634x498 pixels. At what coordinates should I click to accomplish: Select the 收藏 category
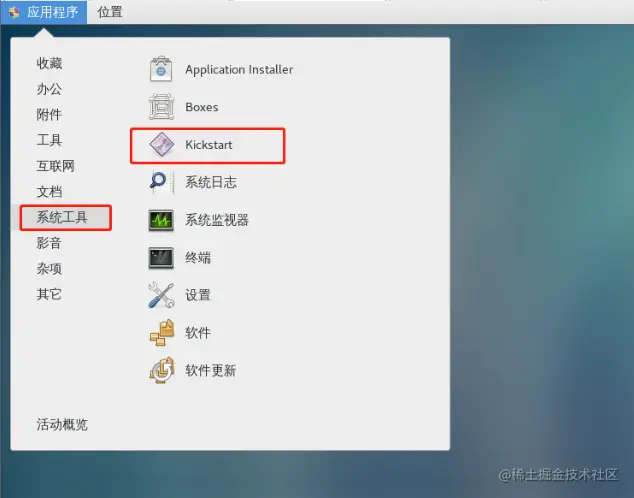coord(49,63)
